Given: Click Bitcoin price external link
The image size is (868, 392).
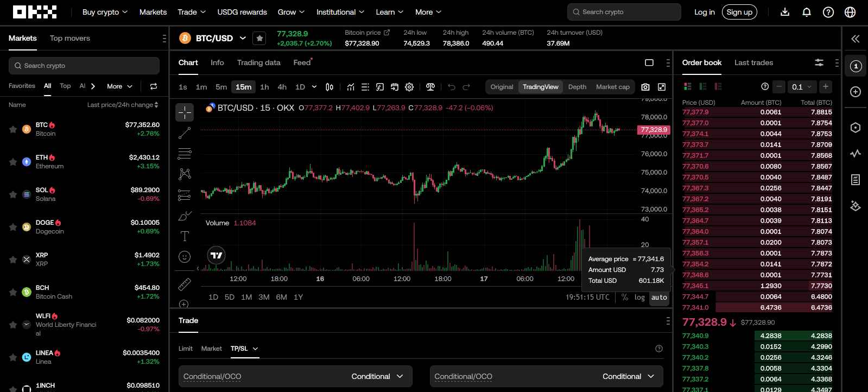Looking at the screenshot, I should [368, 33].
